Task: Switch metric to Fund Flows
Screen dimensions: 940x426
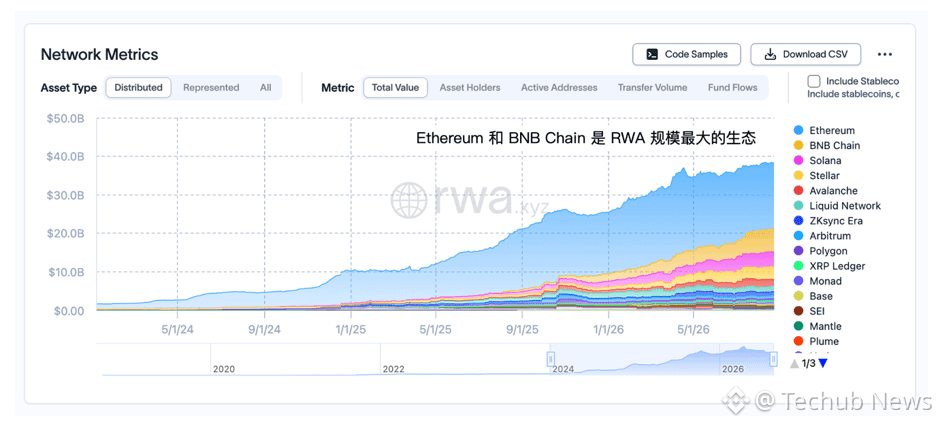Action: click(733, 87)
